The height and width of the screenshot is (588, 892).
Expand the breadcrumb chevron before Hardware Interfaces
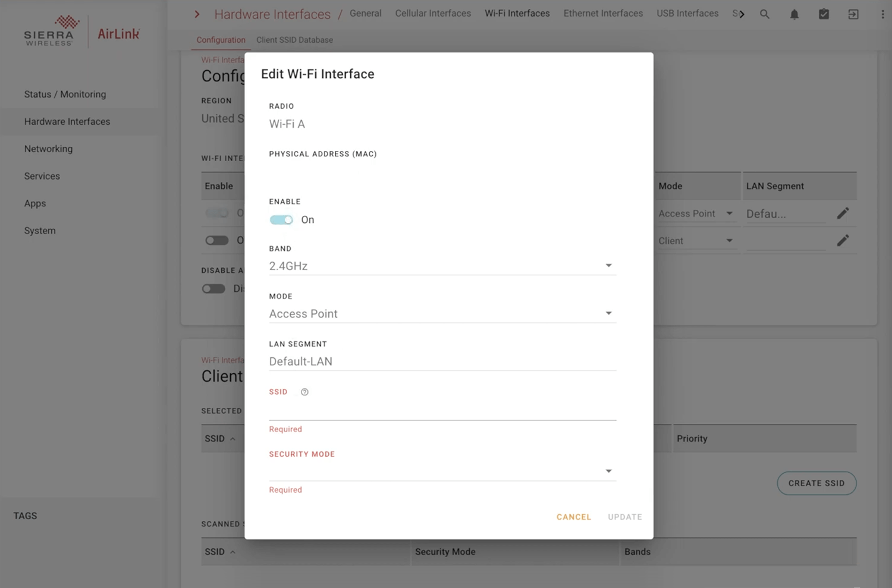point(197,14)
